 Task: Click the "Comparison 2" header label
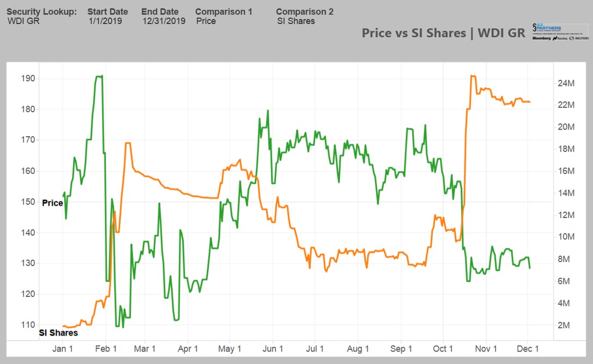(x=305, y=11)
